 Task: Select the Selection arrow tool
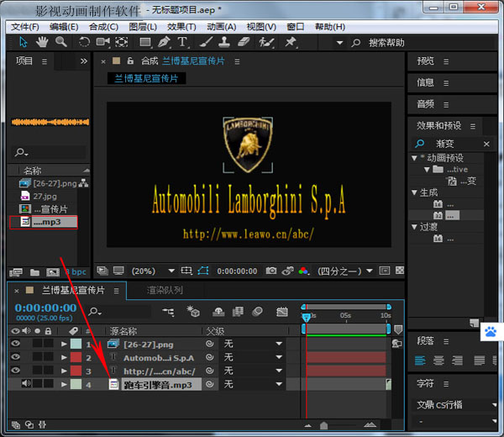24,42
